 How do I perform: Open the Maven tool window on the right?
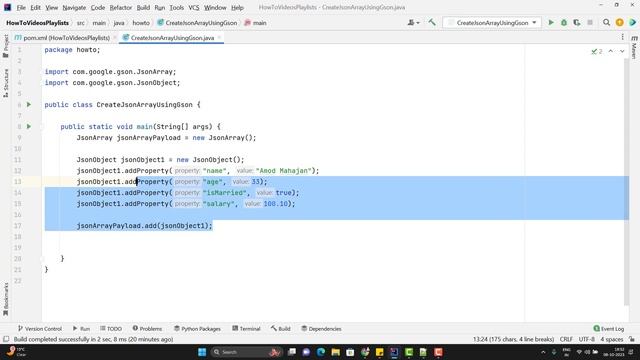click(x=634, y=47)
